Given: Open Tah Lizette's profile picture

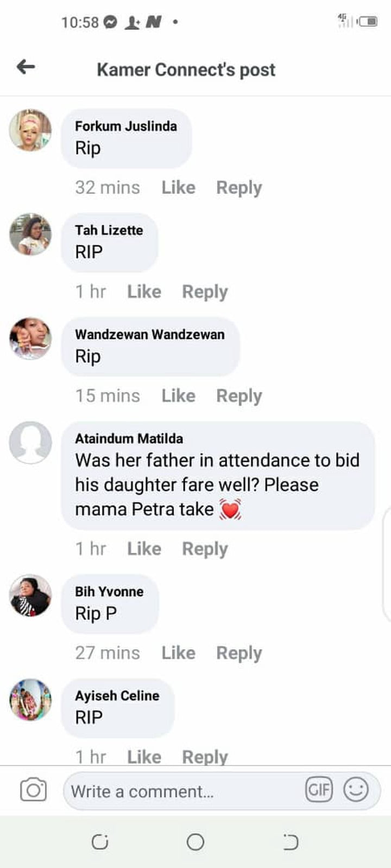Looking at the screenshot, I should tap(30, 234).
